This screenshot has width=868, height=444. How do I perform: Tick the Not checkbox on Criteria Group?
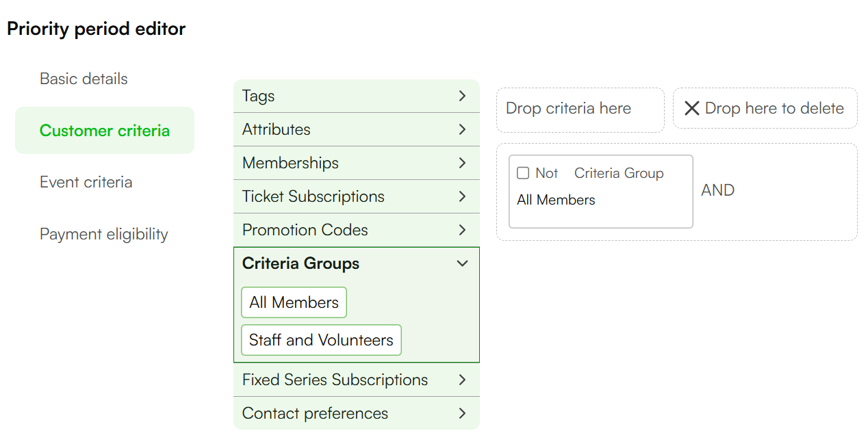(523, 173)
